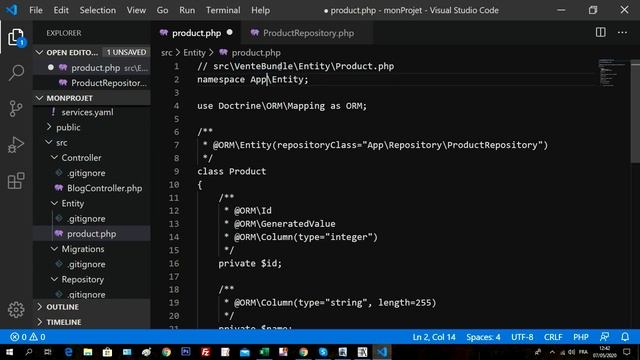The height and width of the screenshot is (360, 640).
Task: Click the editor vertical scrollbar
Action: point(635,111)
